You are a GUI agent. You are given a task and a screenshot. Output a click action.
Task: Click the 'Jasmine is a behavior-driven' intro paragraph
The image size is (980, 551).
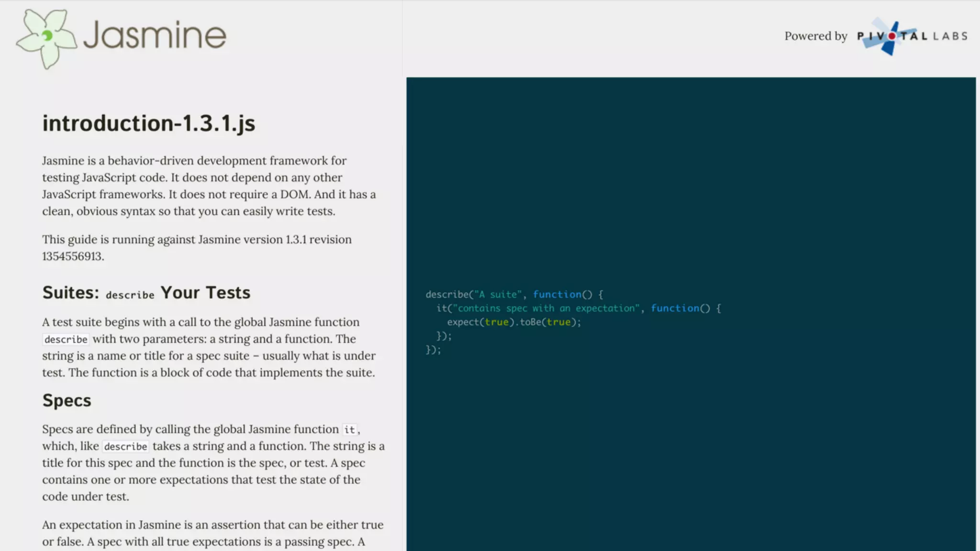click(x=209, y=186)
